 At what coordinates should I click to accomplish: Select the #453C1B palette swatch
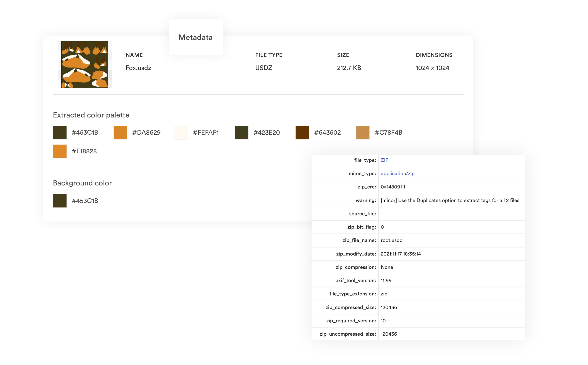tap(60, 132)
